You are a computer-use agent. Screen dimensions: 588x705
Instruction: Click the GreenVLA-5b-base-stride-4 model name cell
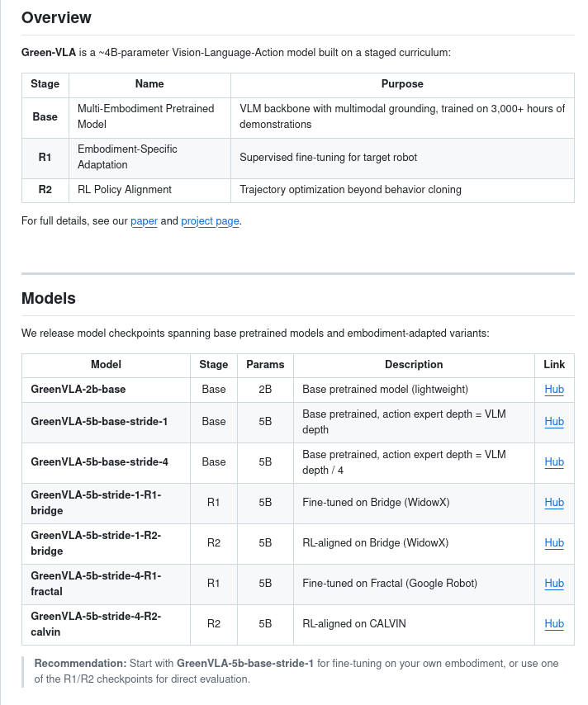(x=99, y=462)
